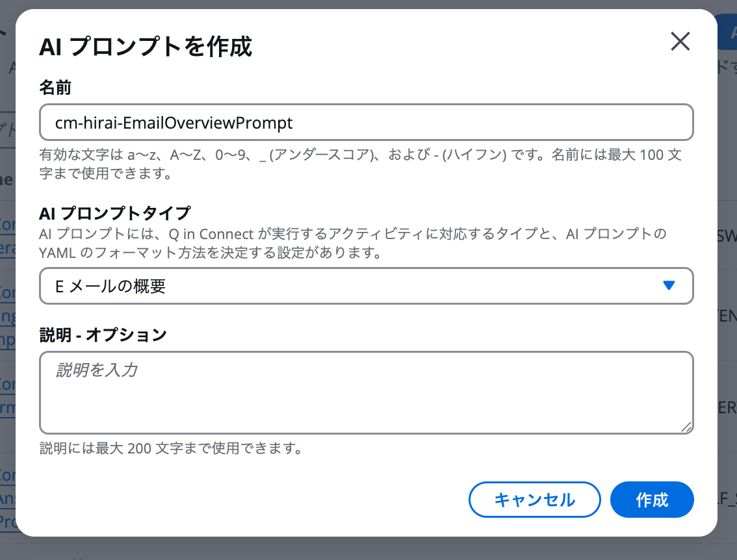Focus the 名前 input with cm-hirai-EmailOverviewPrompt

pyautogui.click(x=366, y=122)
